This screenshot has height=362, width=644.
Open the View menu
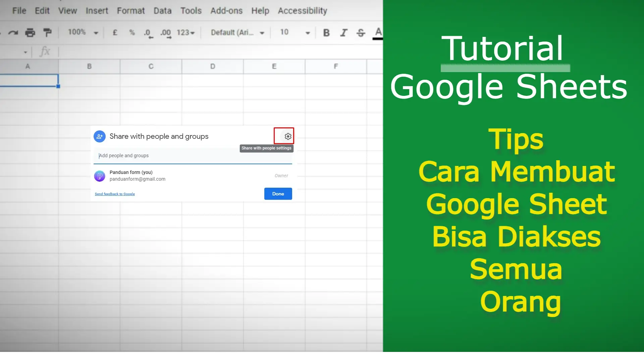coord(67,11)
